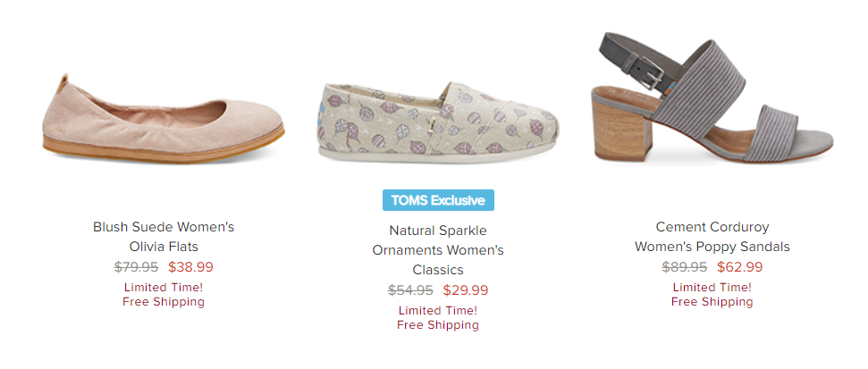Open the Cement Corduroy Poppy Sandals image
The image size is (868, 369).
point(711,98)
